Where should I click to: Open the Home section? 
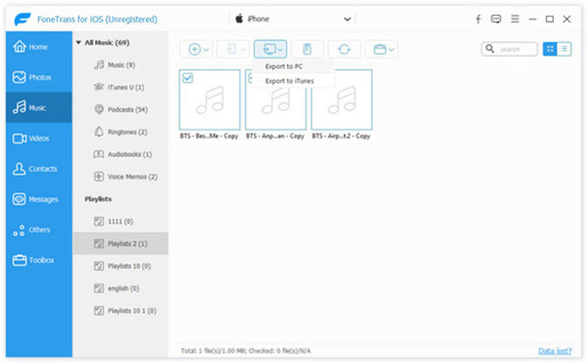click(38, 47)
